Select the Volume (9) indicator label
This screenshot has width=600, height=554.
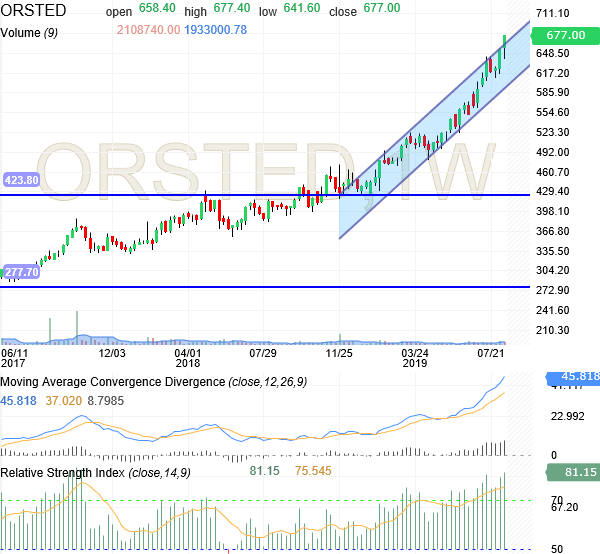[29, 33]
